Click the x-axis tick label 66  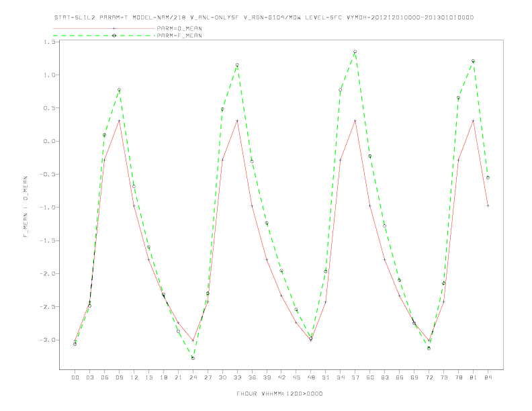pos(400,377)
